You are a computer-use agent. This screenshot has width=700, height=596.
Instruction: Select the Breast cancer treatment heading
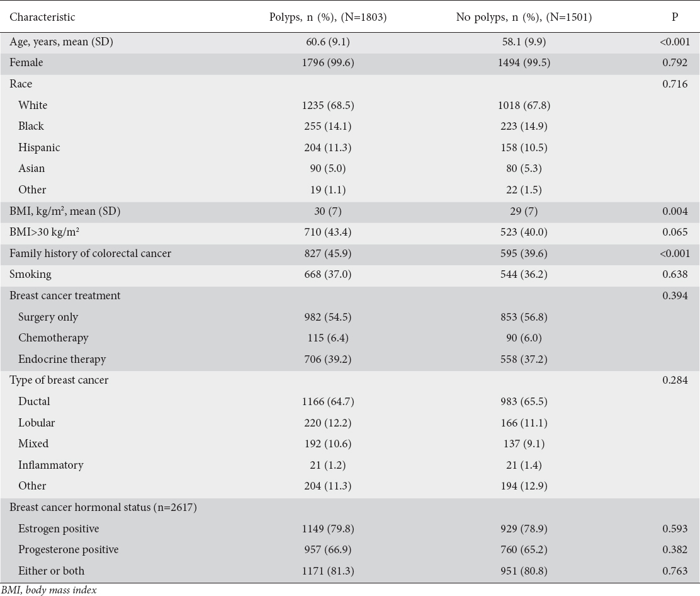pos(65,295)
